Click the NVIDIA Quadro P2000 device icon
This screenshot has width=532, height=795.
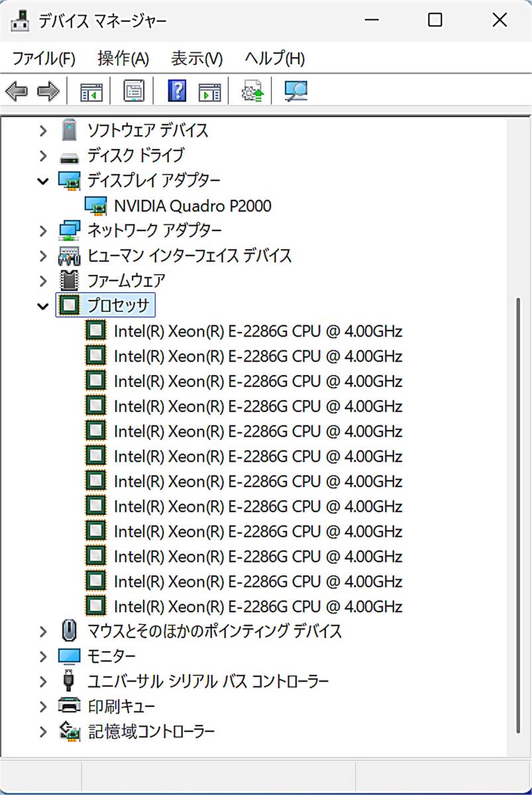pos(95,206)
